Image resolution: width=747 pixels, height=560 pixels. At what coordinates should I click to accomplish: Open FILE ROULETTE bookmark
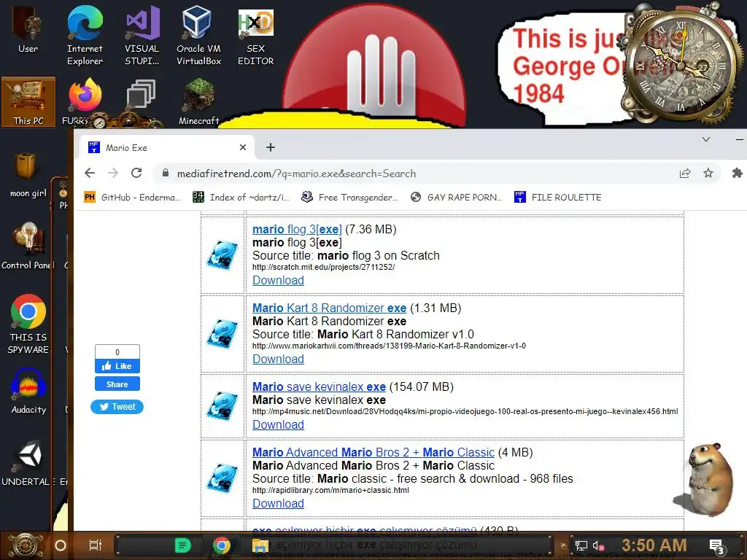pos(558,197)
